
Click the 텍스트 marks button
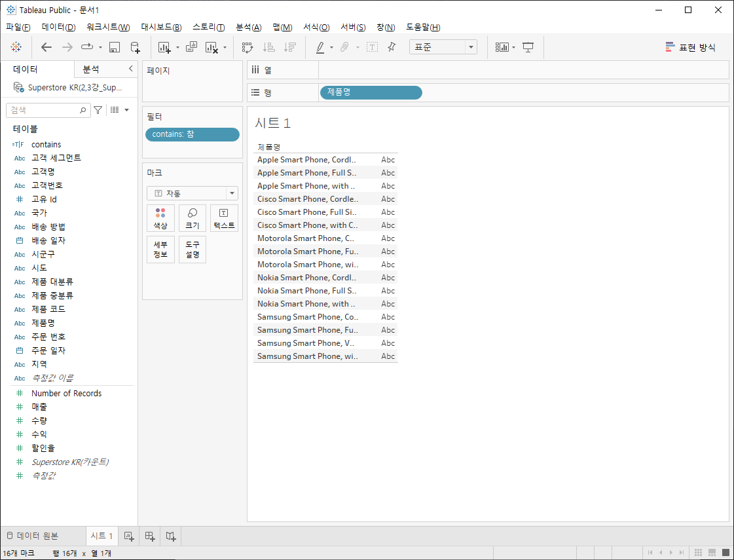pos(224,218)
